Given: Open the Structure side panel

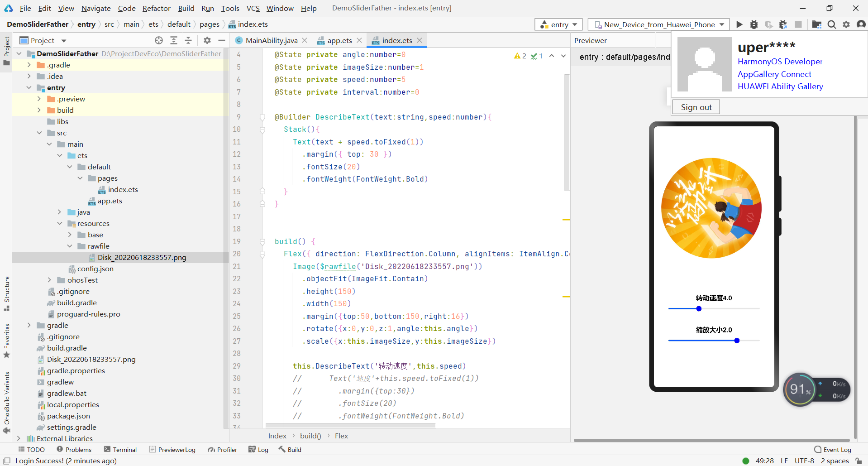Looking at the screenshot, I should pyautogui.click(x=7, y=293).
